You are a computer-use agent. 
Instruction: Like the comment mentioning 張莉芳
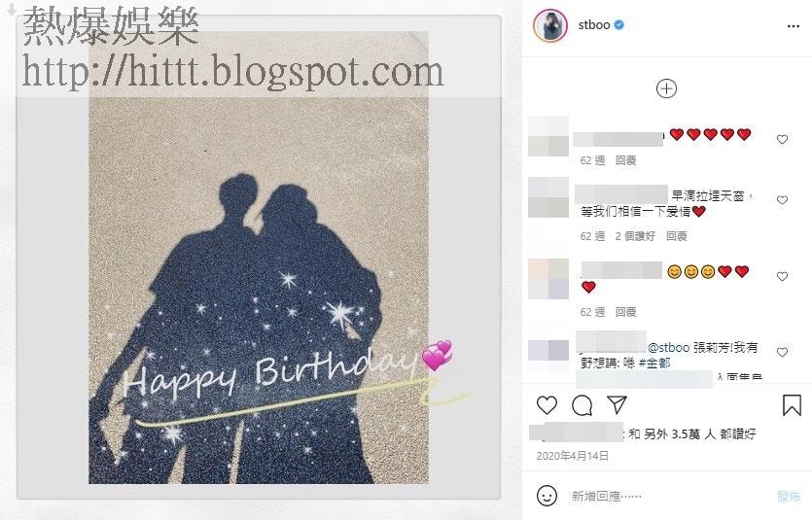coord(783,353)
